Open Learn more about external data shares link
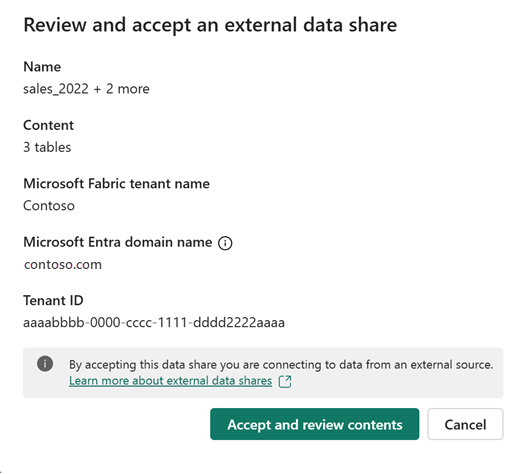Viewport: 524px width, 474px height. pyautogui.click(x=170, y=381)
